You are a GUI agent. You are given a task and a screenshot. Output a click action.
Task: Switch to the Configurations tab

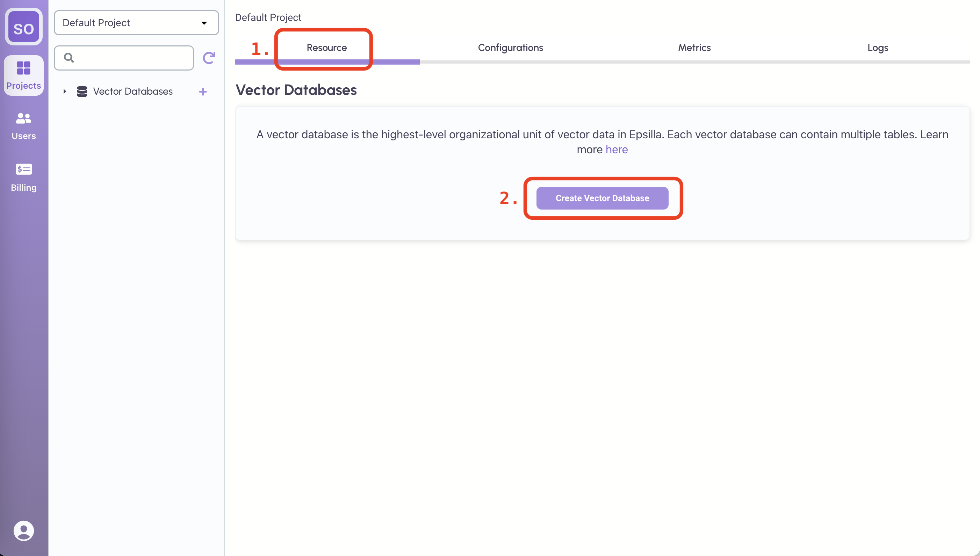tap(510, 48)
